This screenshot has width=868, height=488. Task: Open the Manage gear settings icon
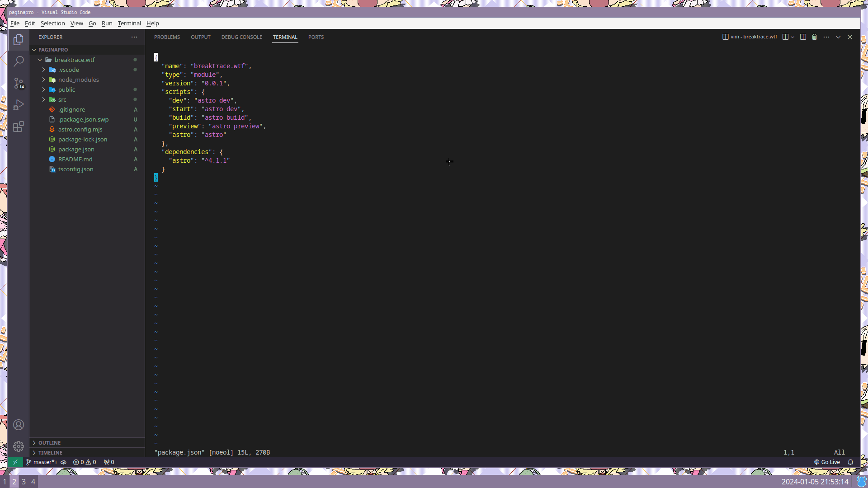[19, 446]
